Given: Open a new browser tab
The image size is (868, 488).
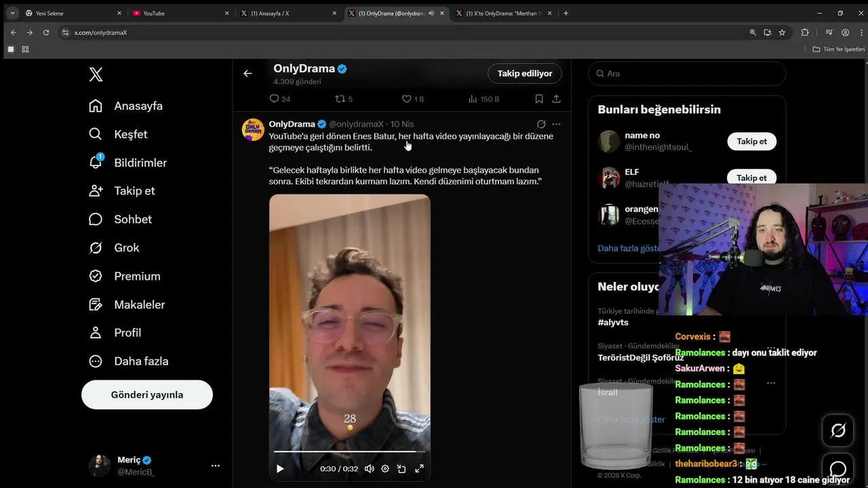Looking at the screenshot, I should [x=566, y=13].
